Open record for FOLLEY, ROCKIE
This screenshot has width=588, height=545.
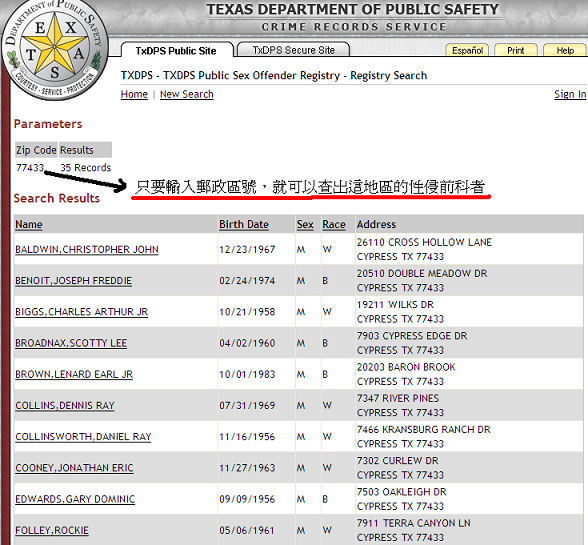pyautogui.click(x=52, y=530)
